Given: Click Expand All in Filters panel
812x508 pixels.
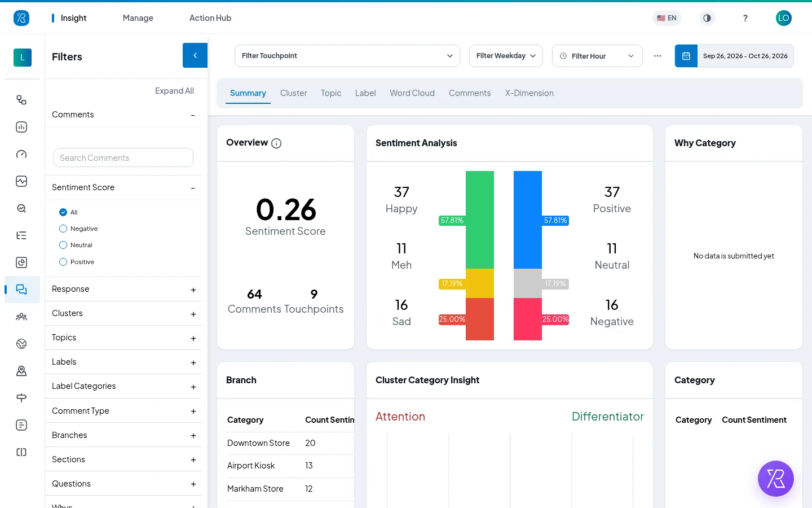Looking at the screenshot, I should pos(174,91).
